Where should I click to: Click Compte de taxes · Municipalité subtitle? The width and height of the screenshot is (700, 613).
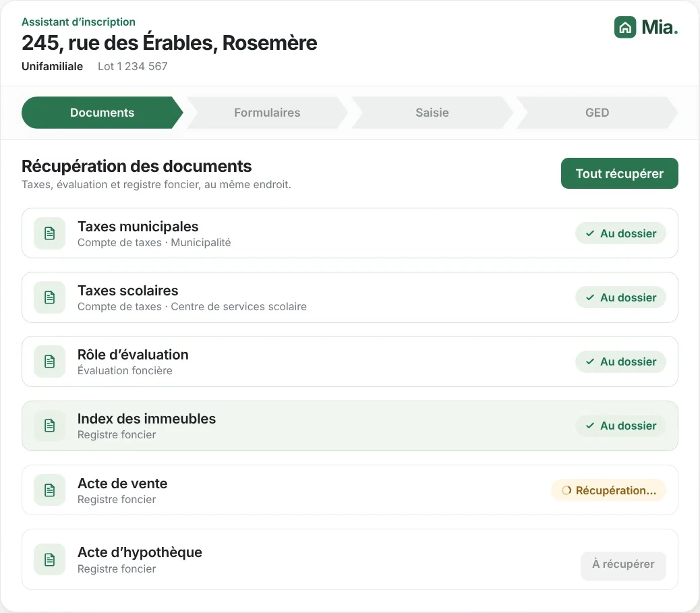pyautogui.click(x=154, y=242)
